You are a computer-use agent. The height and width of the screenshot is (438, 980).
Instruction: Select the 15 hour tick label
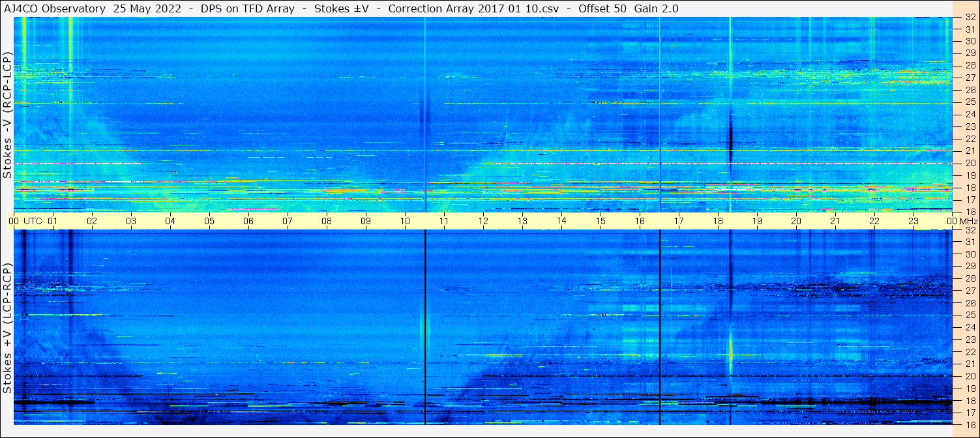[601, 221]
